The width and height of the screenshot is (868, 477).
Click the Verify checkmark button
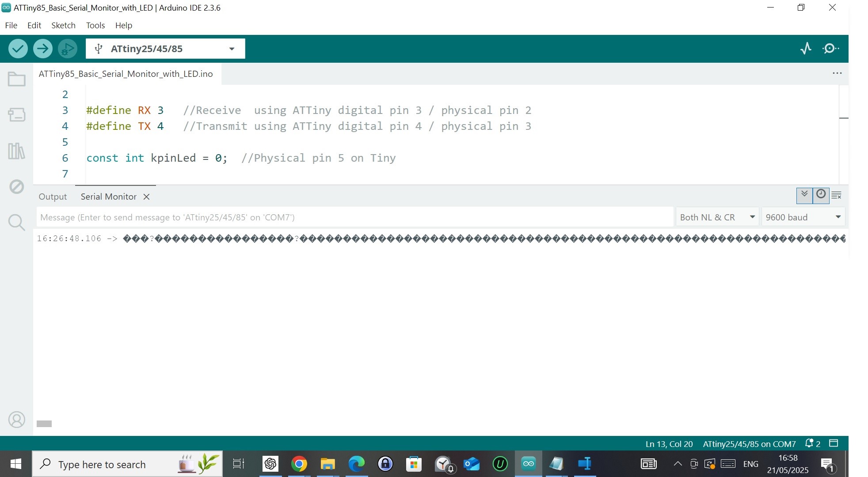(x=18, y=49)
